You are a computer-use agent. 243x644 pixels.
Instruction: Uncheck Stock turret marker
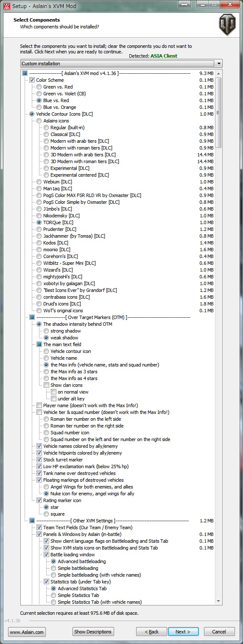tap(39, 460)
